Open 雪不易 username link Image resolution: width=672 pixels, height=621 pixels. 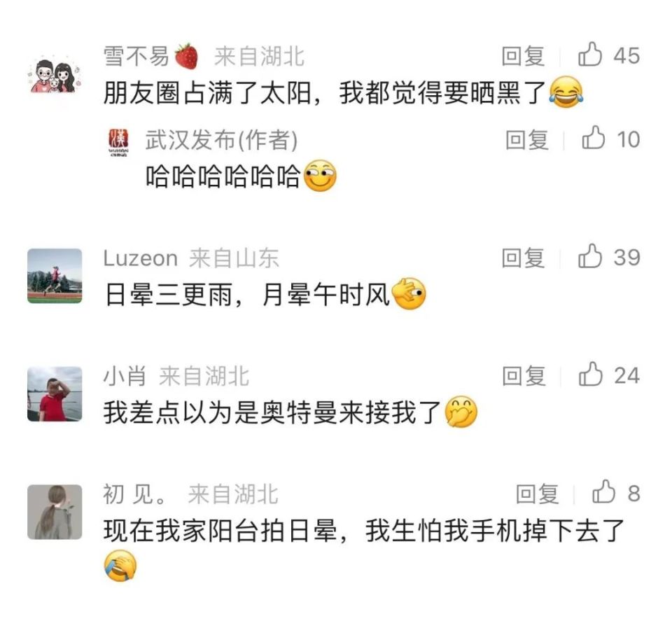tap(136, 56)
